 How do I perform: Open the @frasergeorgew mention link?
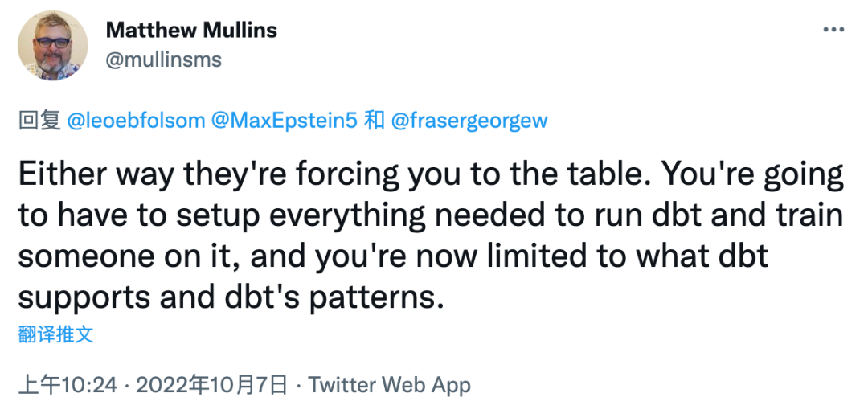point(469,121)
